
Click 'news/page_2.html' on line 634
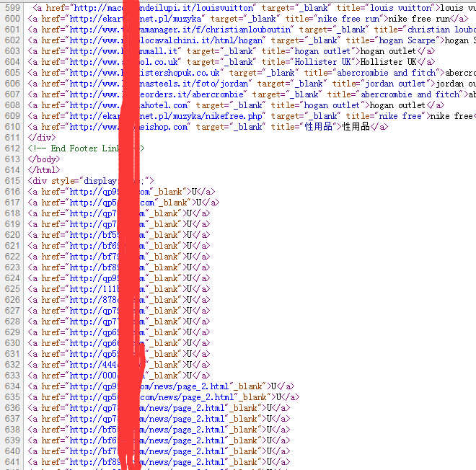click(192, 386)
